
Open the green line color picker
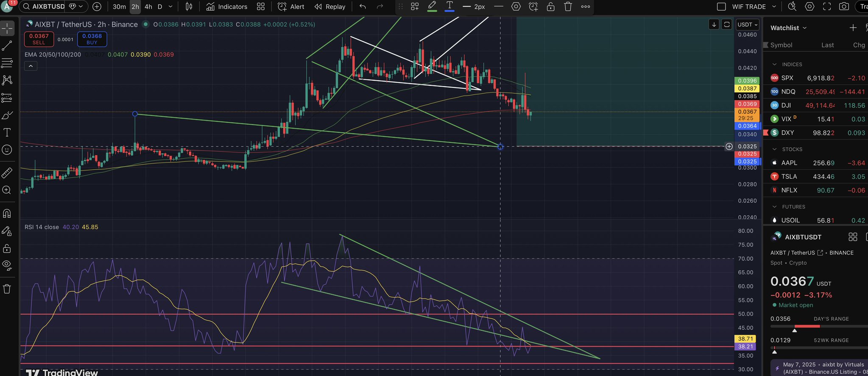[432, 7]
